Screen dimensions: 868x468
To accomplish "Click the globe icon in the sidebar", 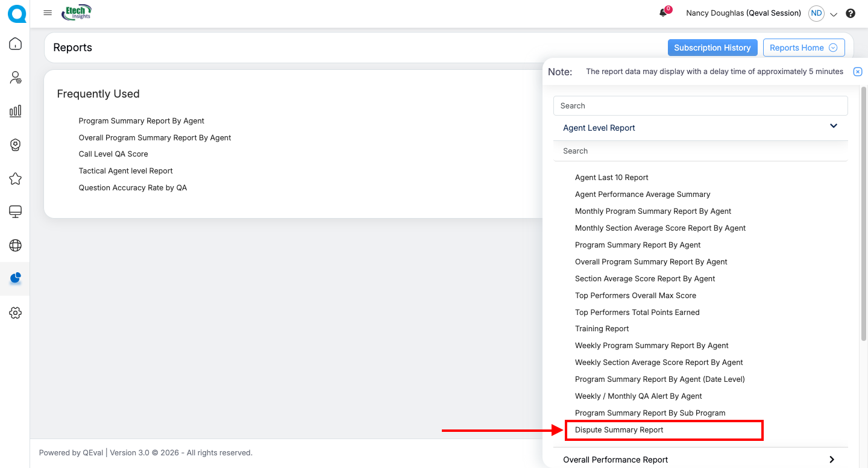I will 15,245.
